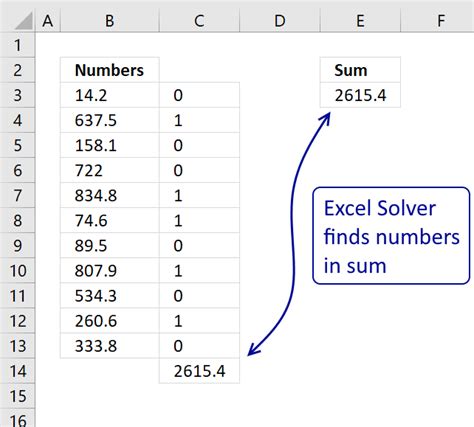The image size is (474, 427).
Task: Select row 8 header
Action: point(17,220)
